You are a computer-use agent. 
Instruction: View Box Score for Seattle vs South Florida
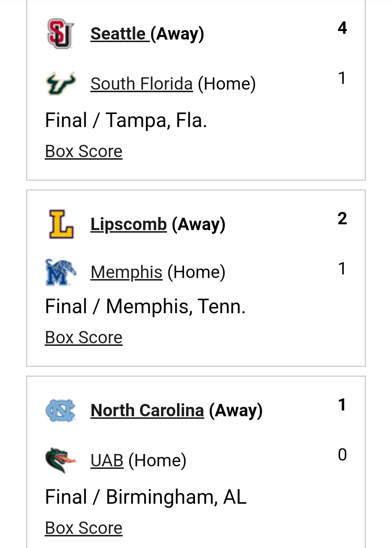pyautogui.click(x=83, y=151)
